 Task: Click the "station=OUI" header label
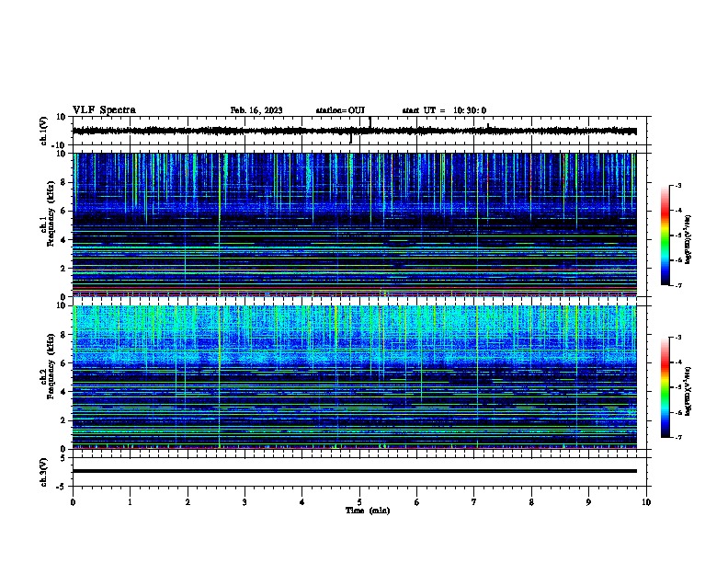(x=340, y=110)
